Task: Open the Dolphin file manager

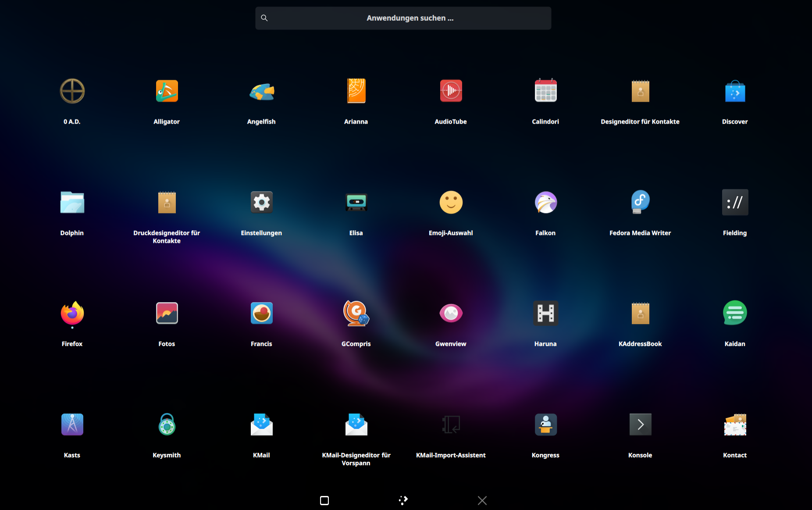Action: [72, 202]
